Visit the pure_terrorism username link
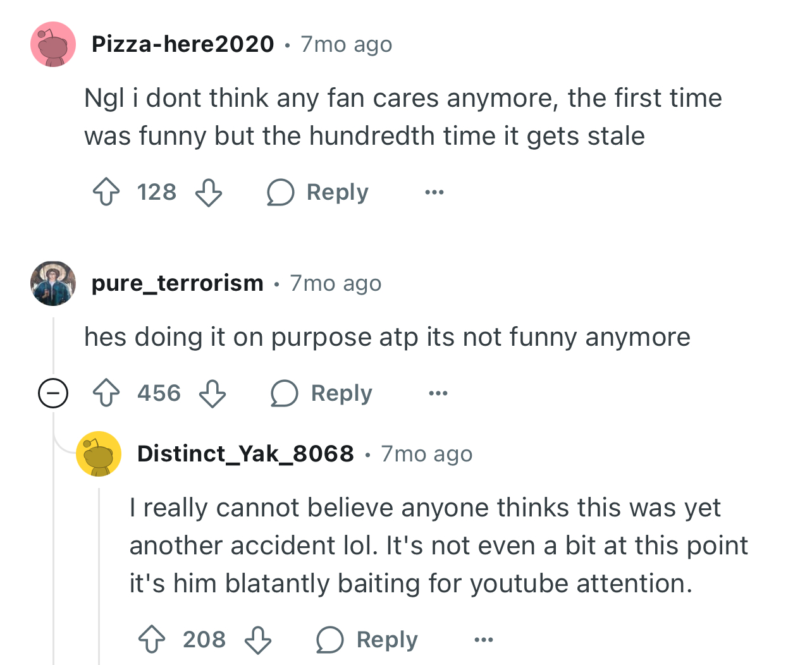 tap(178, 283)
